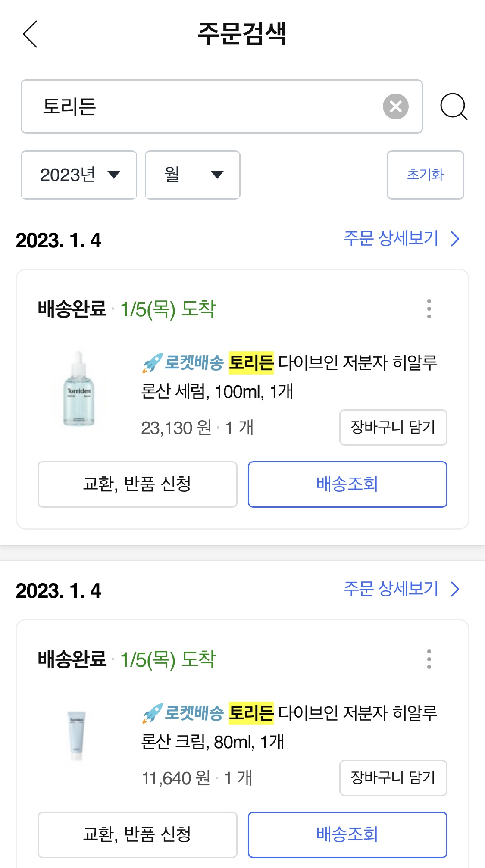The image size is (485, 868).
Task: Click the 초기화 reset button
Action: tap(425, 175)
